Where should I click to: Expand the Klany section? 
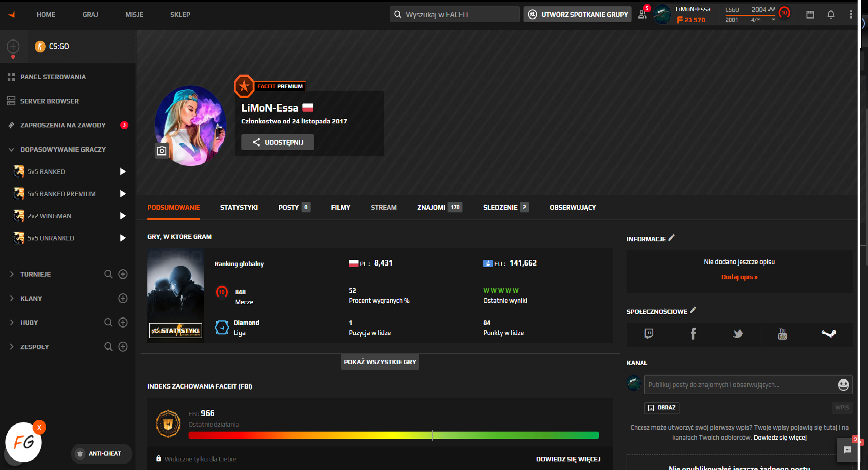pos(11,298)
